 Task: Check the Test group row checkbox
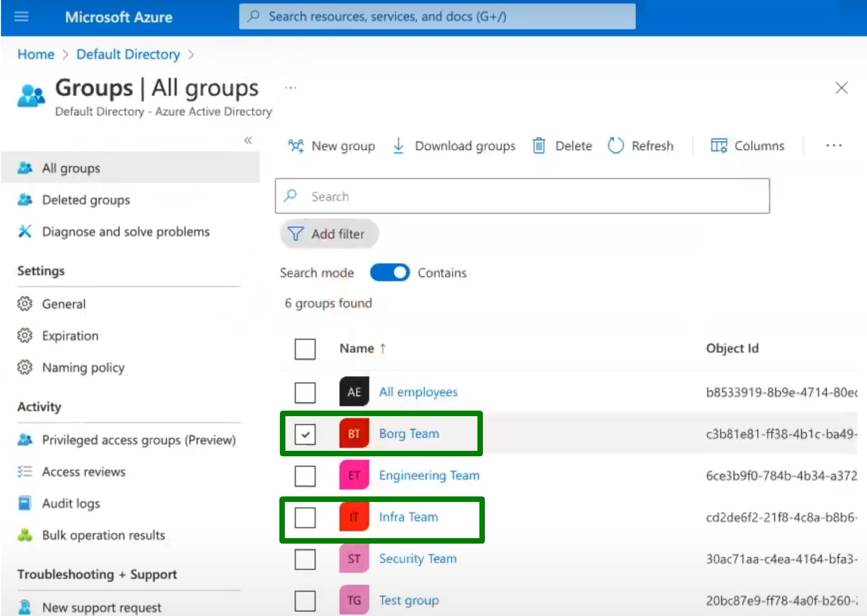click(x=305, y=601)
